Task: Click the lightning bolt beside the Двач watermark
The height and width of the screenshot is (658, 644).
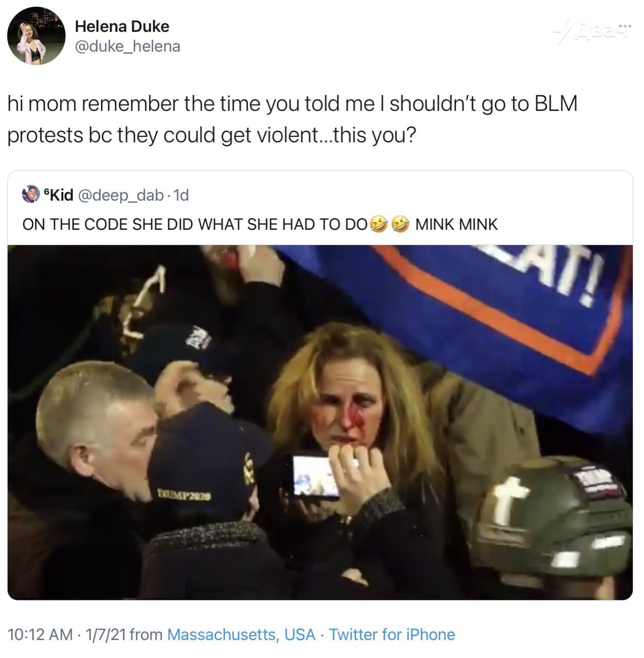Action: (x=562, y=32)
